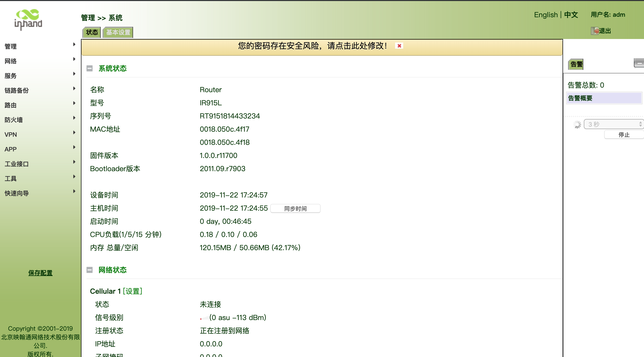The image size is (644, 357).
Task: Click the signal level bars icon
Action: 204,318
